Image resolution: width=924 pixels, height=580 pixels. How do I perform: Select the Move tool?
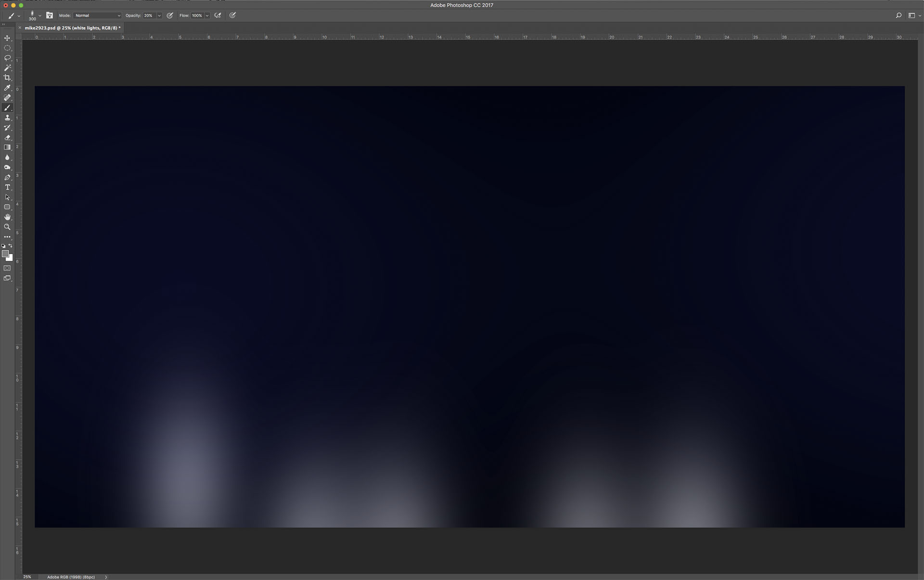(x=7, y=38)
